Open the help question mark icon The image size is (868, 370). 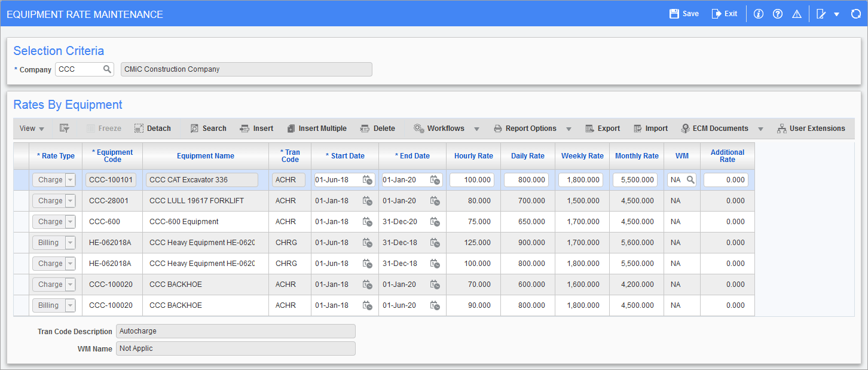pyautogui.click(x=778, y=14)
